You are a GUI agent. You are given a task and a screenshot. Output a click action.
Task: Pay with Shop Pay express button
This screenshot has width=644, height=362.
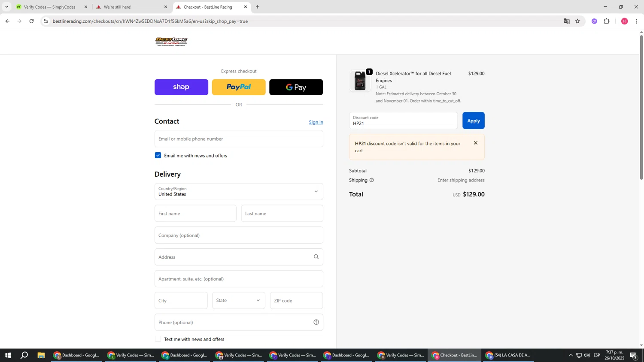point(181,87)
